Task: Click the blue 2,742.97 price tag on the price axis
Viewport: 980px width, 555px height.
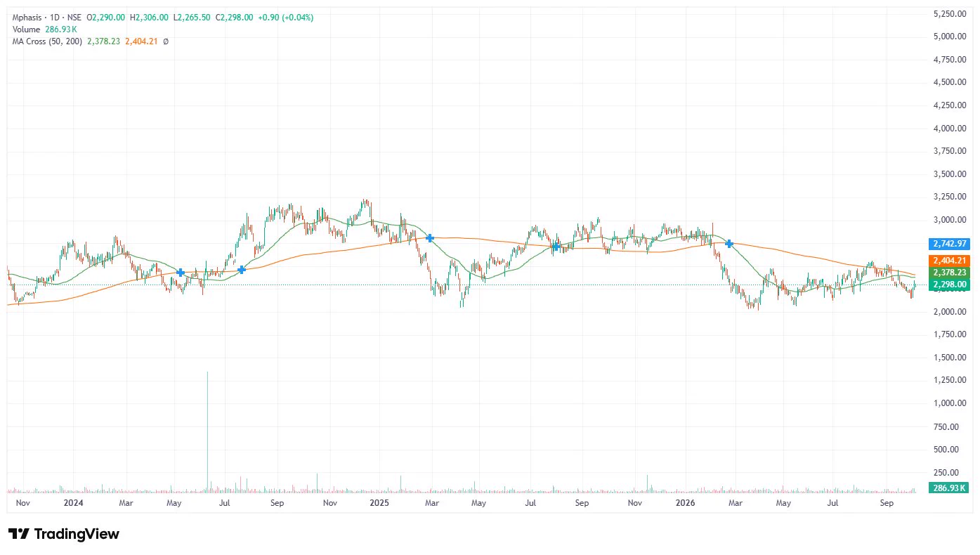Action: pyautogui.click(x=950, y=243)
